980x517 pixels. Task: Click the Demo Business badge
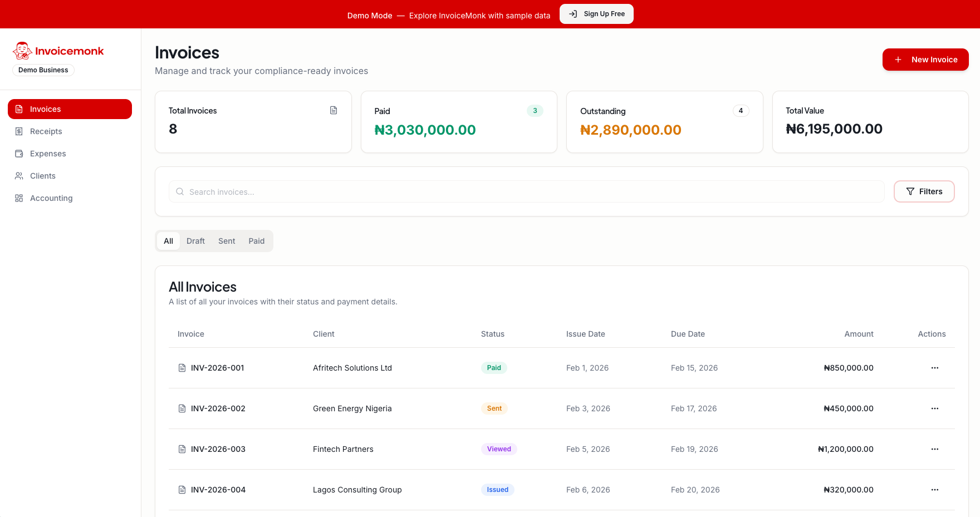pyautogui.click(x=43, y=70)
